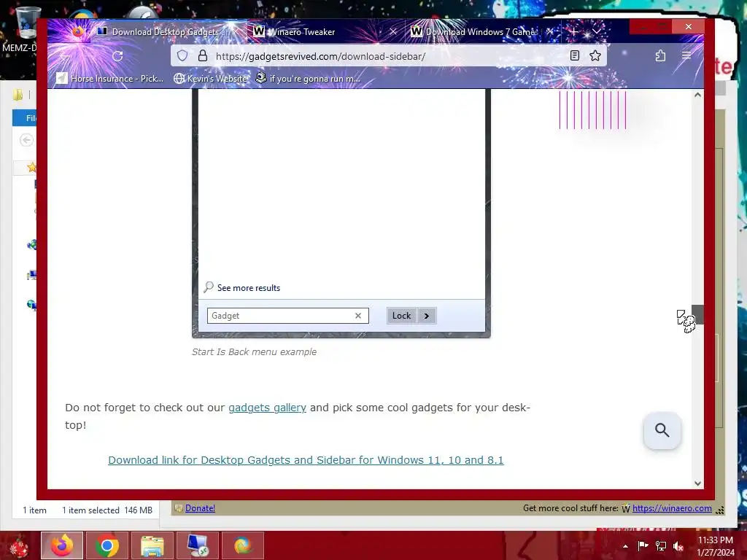Click the page vertical scrollbar thumb
This screenshot has width=747, height=560.
[697, 315]
